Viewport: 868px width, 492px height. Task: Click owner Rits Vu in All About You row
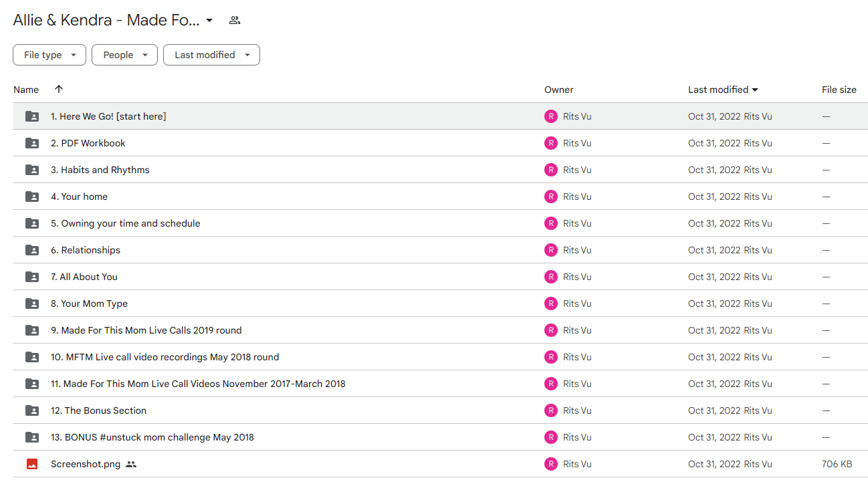click(x=577, y=277)
